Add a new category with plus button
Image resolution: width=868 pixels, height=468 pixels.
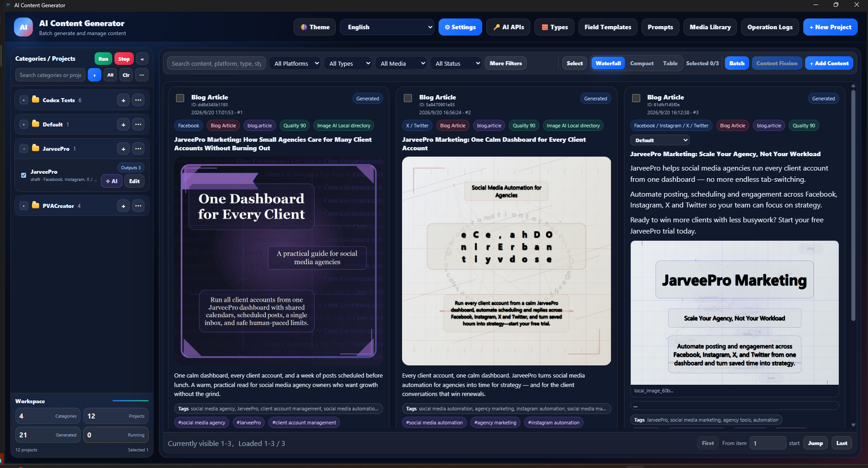(x=95, y=75)
